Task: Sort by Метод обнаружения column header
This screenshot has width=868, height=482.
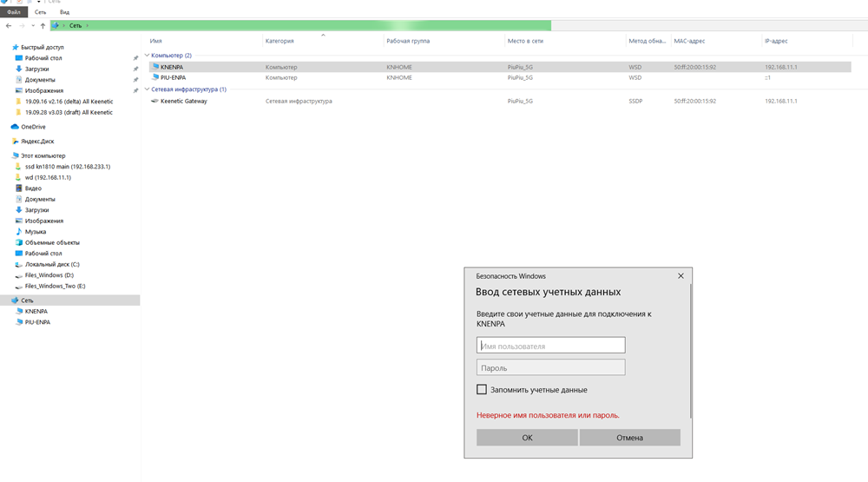Action: (648, 41)
